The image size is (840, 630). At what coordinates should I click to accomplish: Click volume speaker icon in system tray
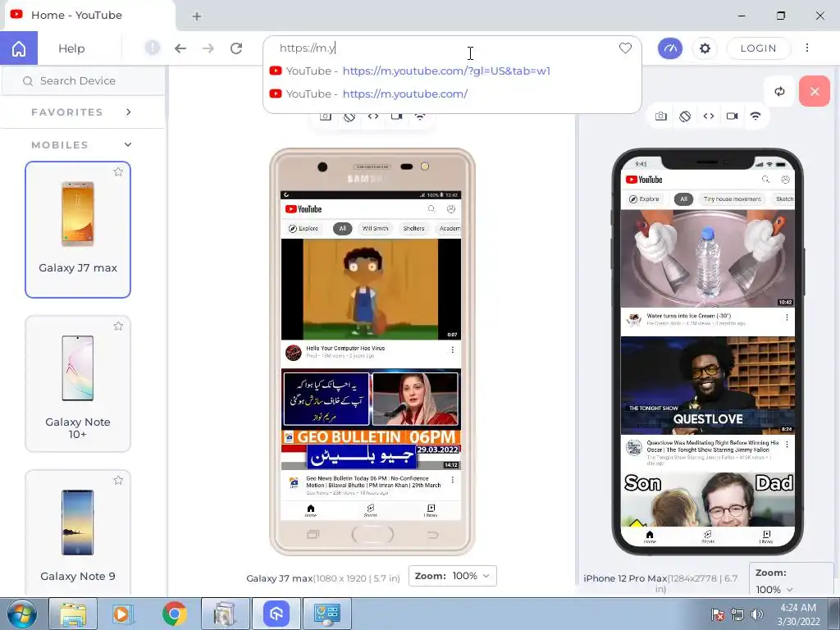756,614
